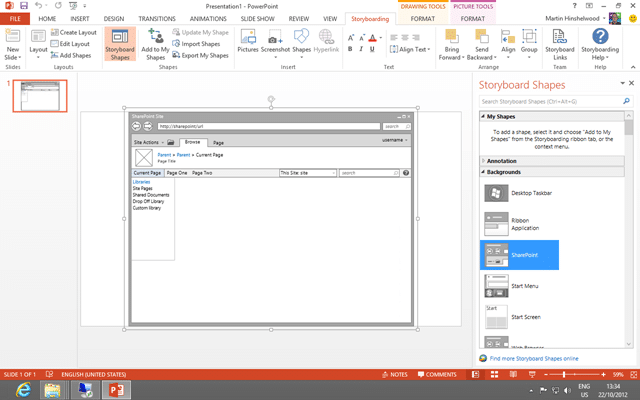Switch to the ANIMATIONS tab
Image resolution: width=640 pixels, height=400 pixels.
(208, 19)
